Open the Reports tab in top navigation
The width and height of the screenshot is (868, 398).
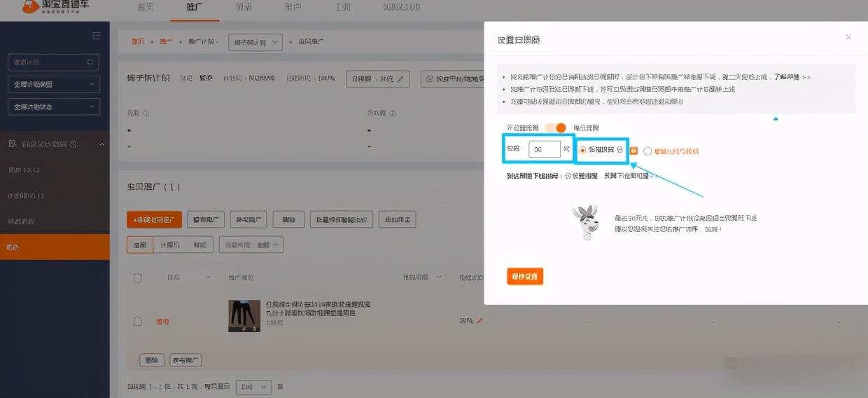tap(244, 7)
